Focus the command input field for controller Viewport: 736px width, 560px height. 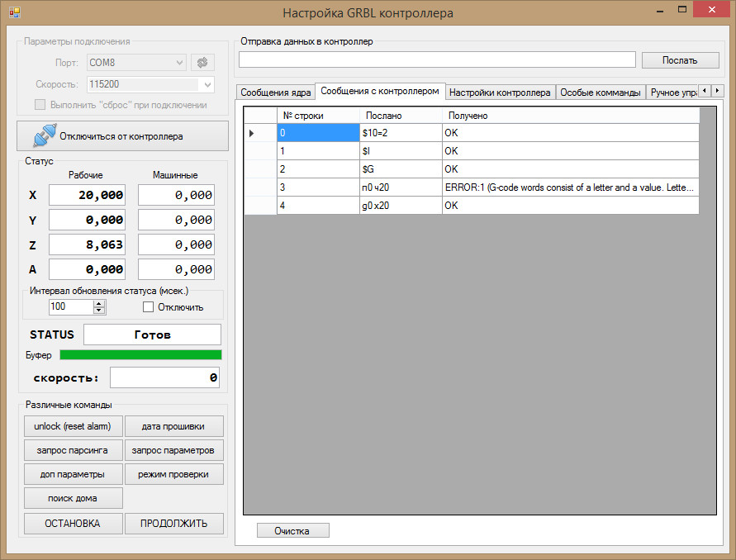(437, 60)
